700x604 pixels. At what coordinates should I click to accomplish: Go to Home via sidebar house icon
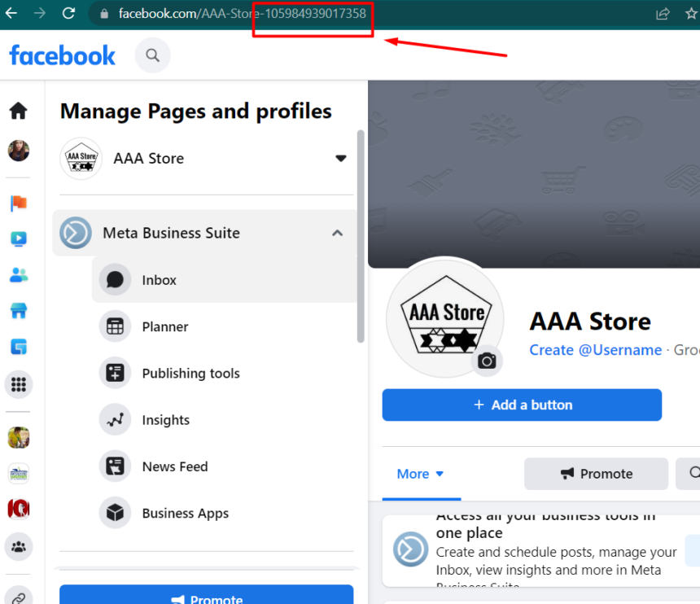18,111
